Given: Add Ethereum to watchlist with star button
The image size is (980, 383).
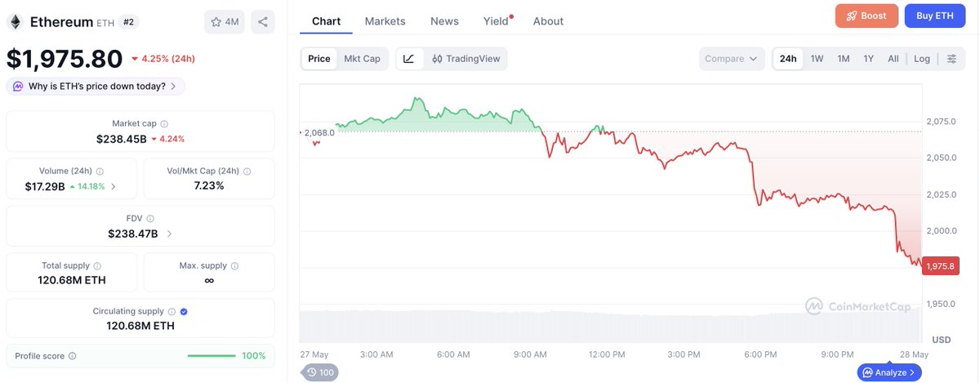Looking at the screenshot, I should [x=225, y=22].
